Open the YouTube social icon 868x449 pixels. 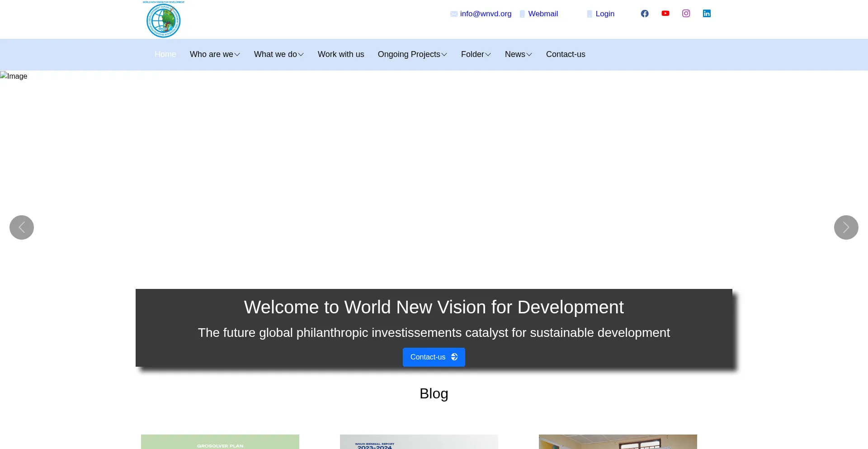click(665, 14)
